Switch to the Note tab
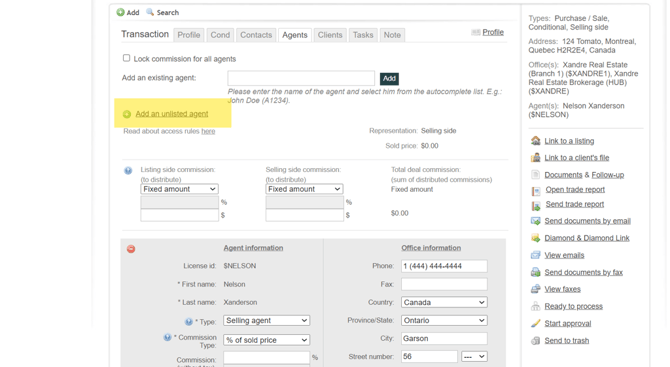This screenshot has height=367, width=670. point(392,35)
